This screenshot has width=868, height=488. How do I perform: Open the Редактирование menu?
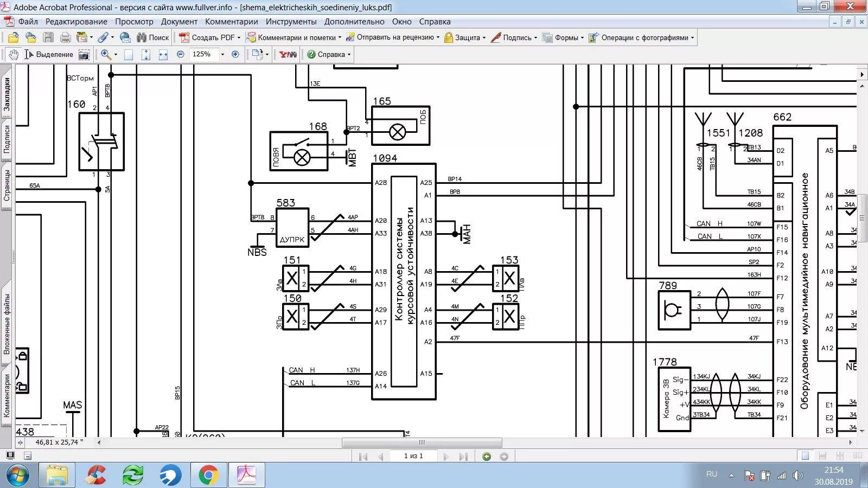point(76,22)
